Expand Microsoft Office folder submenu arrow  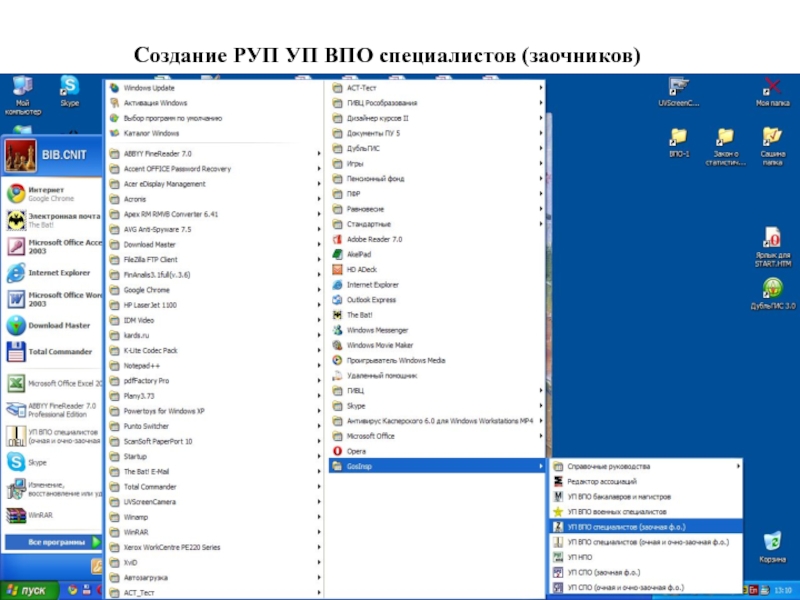(x=540, y=436)
